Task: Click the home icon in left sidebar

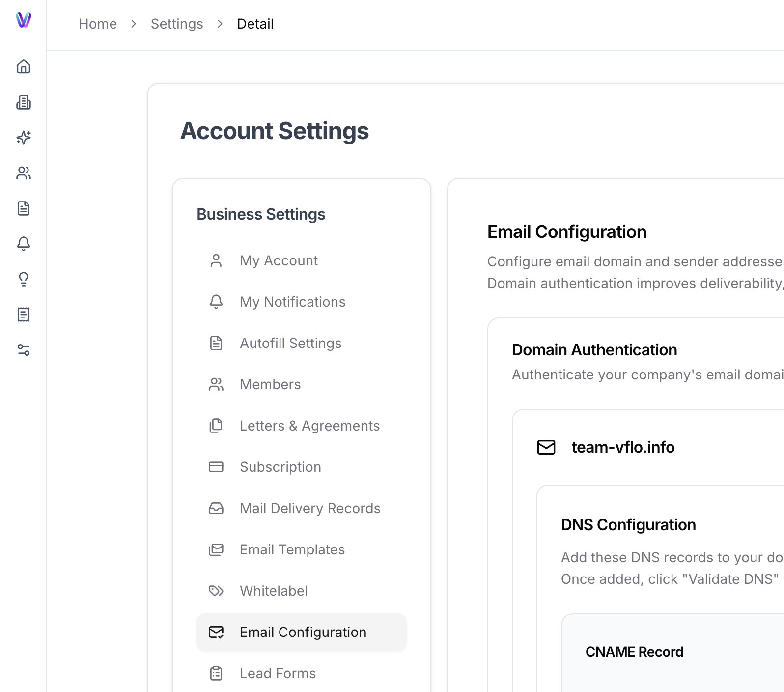Action: [24, 67]
